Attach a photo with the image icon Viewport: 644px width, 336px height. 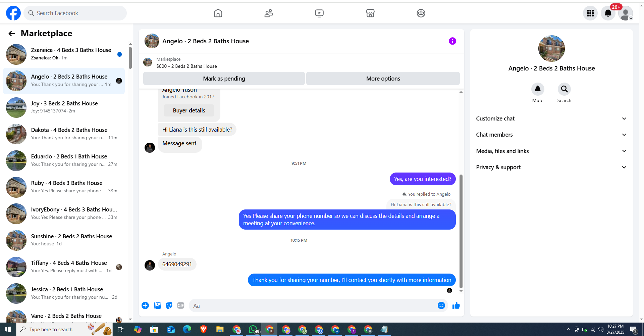click(x=157, y=305)
